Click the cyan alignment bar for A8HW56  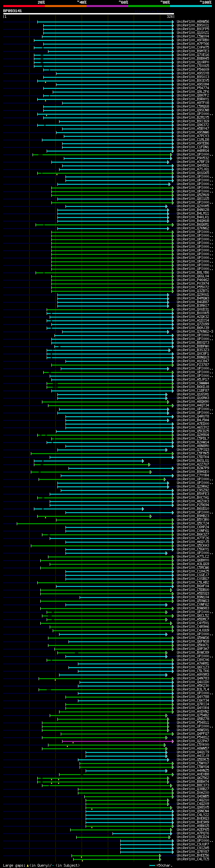(x=105, y=21)
